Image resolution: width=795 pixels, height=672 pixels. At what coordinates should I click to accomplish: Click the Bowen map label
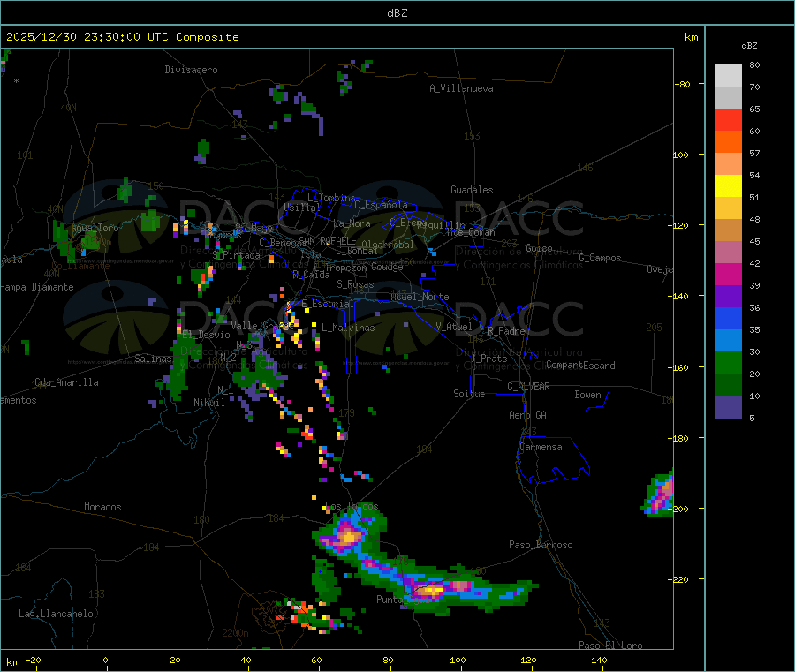pos(587,395)
